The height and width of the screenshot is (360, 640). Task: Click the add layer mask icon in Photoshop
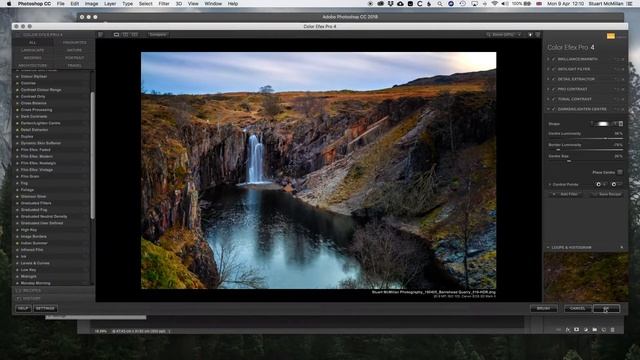pos(576,330)
